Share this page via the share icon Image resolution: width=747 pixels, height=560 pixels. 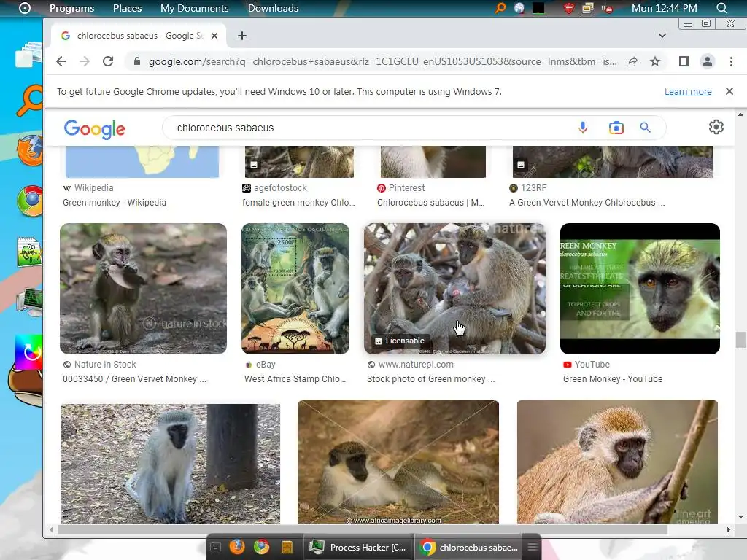point(632,61)
